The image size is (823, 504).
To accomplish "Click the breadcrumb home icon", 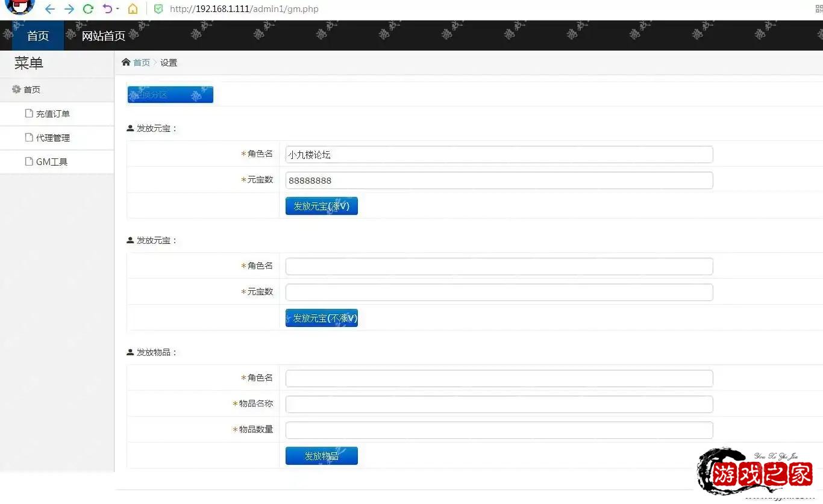I will click(x=126, y=63).
